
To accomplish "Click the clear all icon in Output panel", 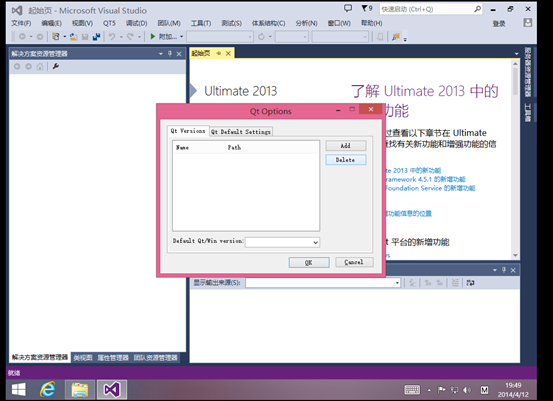I will click(x=455, y=283).
